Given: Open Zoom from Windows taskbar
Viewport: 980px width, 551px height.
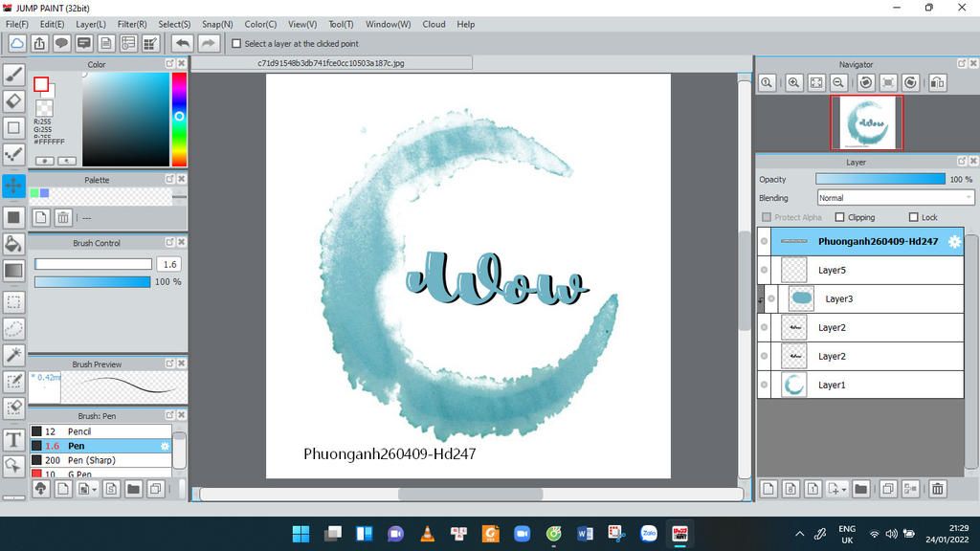Looking at the screenshot, I should click(522, 534).
